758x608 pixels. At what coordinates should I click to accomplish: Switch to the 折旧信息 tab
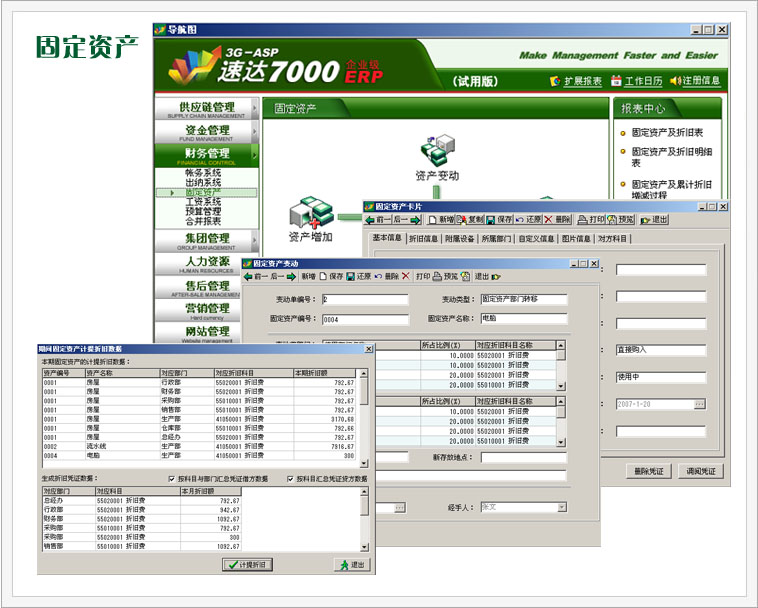pos(423,239)
